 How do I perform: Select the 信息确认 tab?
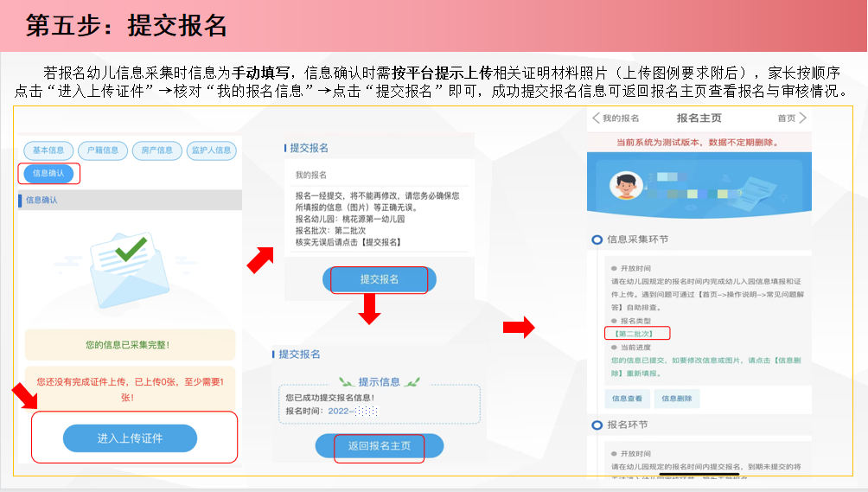[x=48, y=173]
